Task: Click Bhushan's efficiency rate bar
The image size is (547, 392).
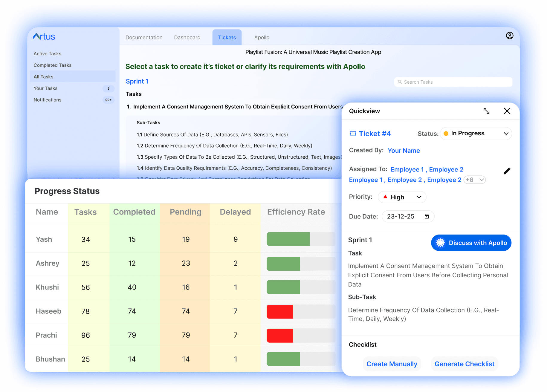Action: coord(301,359)
